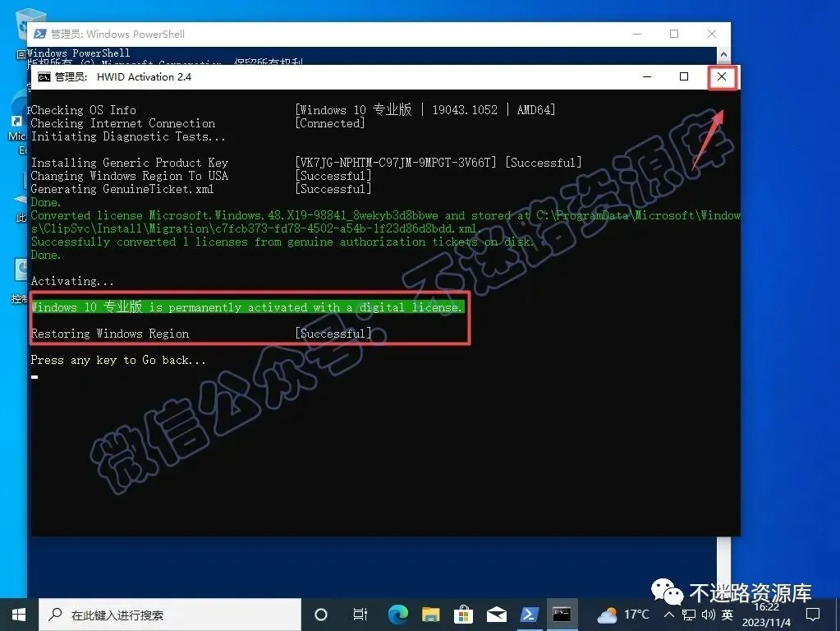
Task: Open Task View on the taskbar
Action: pyautogui.click(x=360, y=615)
